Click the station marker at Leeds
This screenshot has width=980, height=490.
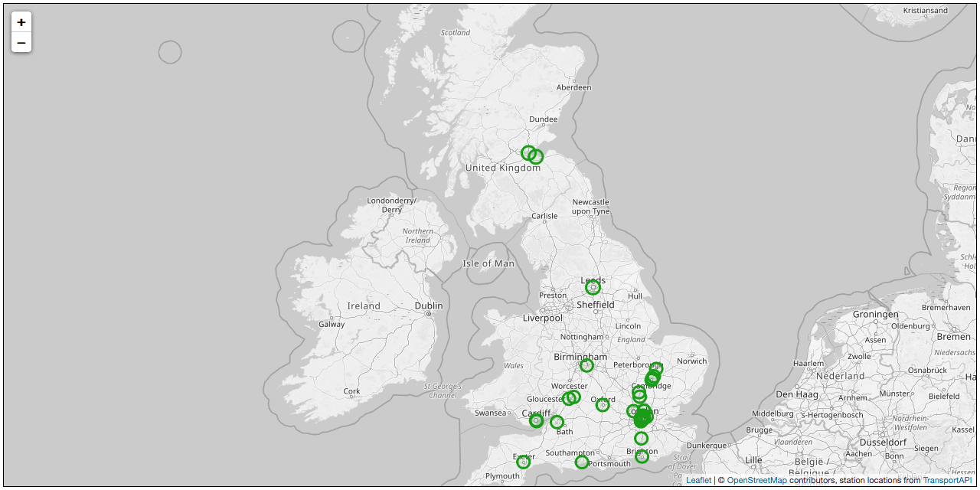click(x=593, y=287)
